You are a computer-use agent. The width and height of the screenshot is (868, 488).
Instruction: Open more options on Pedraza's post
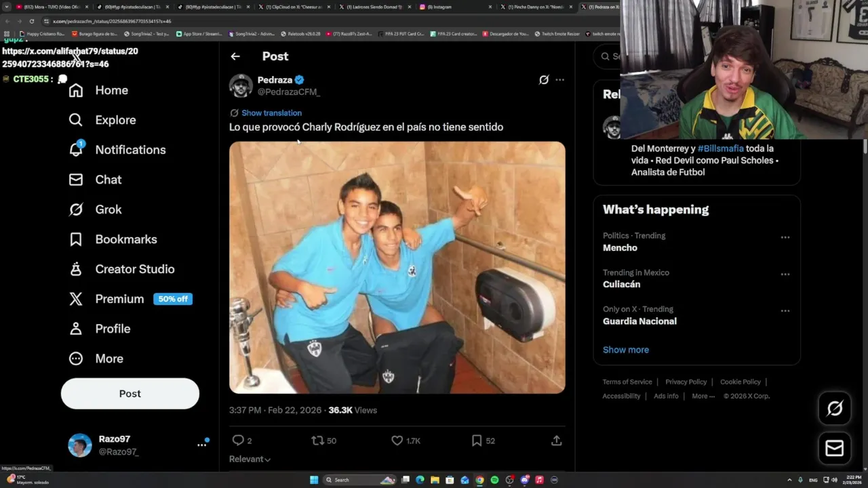coord(559,80)
